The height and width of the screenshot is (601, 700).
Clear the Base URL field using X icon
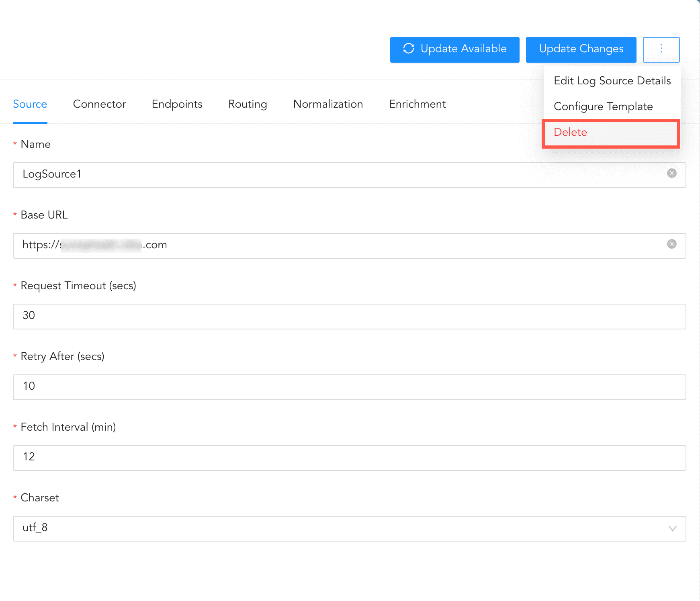click(671, 244)
